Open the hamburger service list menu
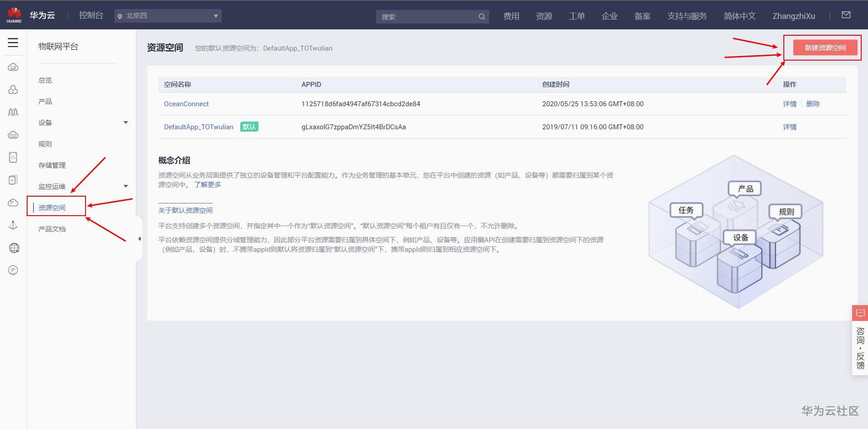 [13, 42]
